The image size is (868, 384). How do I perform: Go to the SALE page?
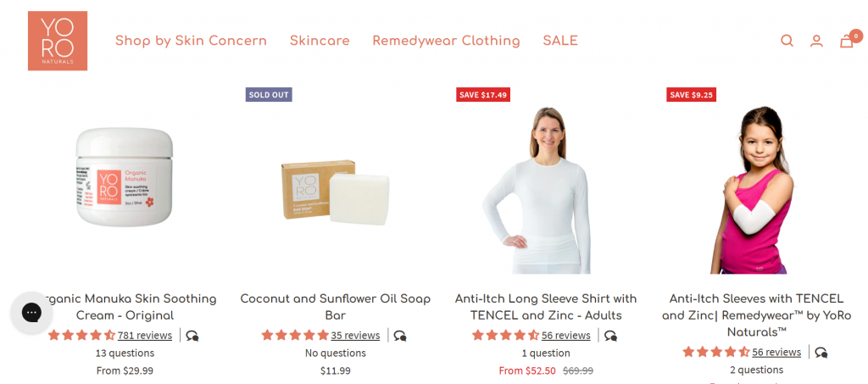(x=560, y=41)
